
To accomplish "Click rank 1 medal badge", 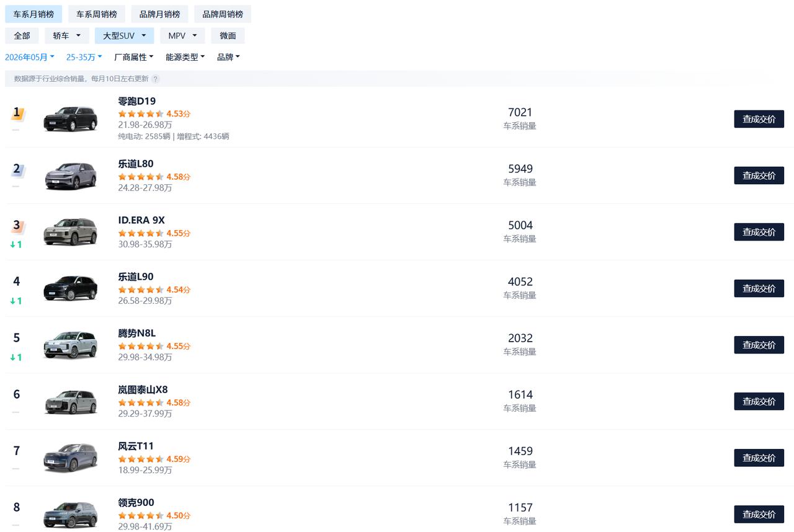I will [x=17, y=113].
